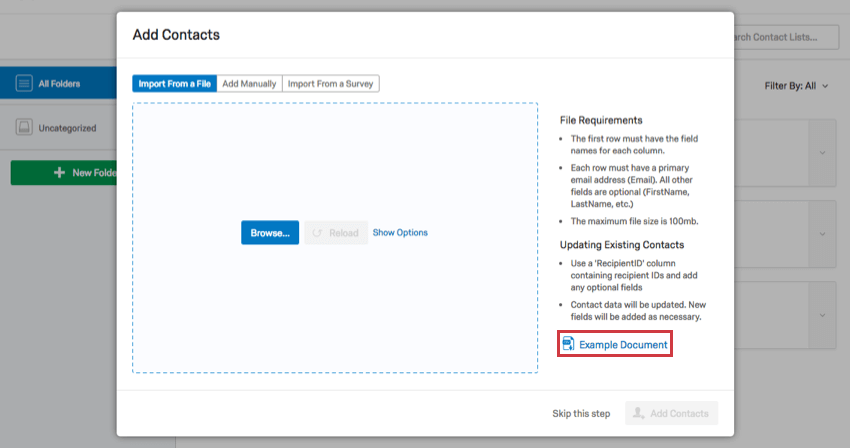The height and width of the screenshot is (448, 850).
Task: Select the Uncategorized folder item
Action: [59, 127]
